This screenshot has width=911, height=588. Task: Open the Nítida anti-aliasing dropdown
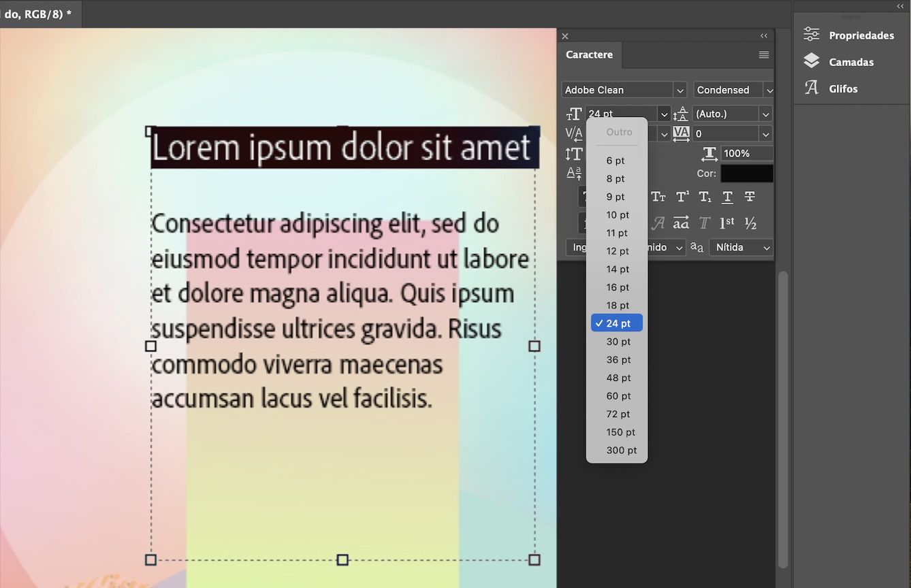740,247
